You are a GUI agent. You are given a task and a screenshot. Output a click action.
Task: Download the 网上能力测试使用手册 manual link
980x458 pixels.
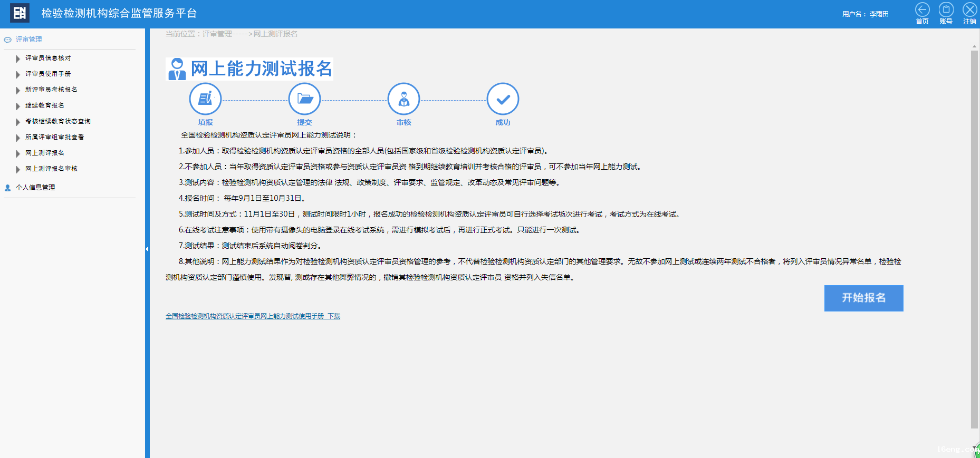pos(253,316)
